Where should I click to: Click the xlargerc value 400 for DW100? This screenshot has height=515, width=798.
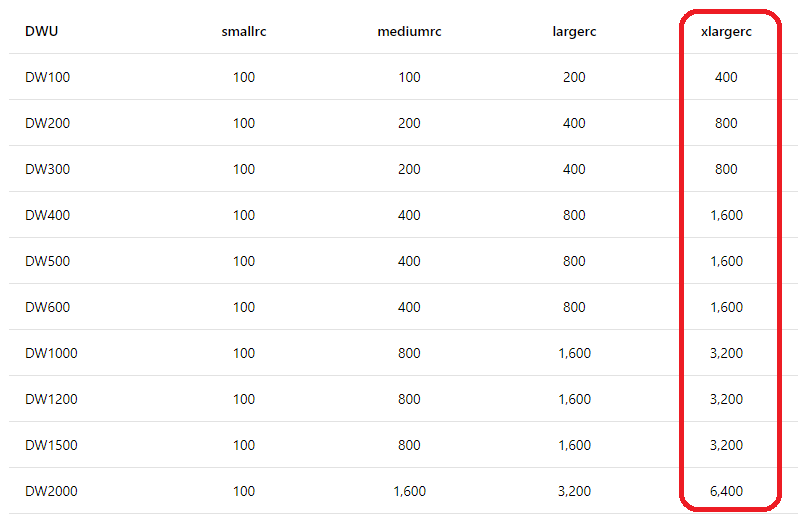(x=727, y=77)
